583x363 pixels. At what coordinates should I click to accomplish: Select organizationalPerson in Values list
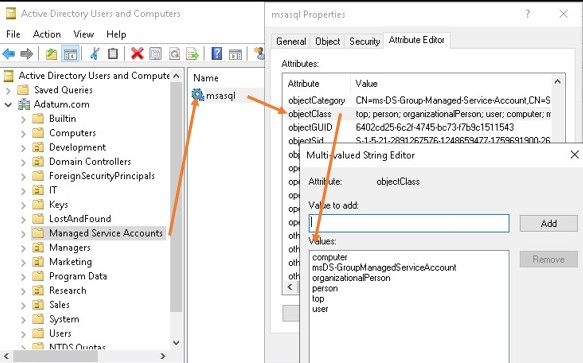coord(351,278)
